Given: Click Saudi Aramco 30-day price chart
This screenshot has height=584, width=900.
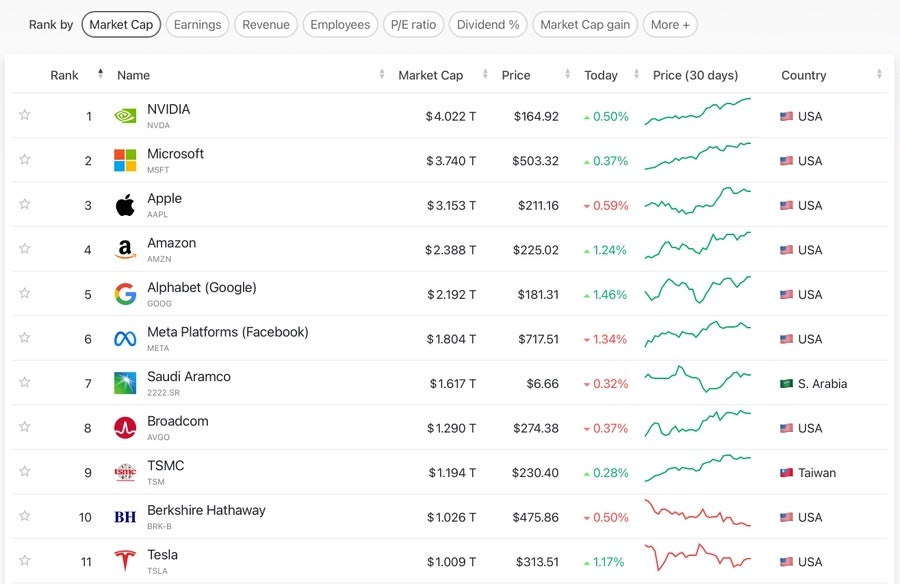Looking at the screenshot, I should point(697,378).
